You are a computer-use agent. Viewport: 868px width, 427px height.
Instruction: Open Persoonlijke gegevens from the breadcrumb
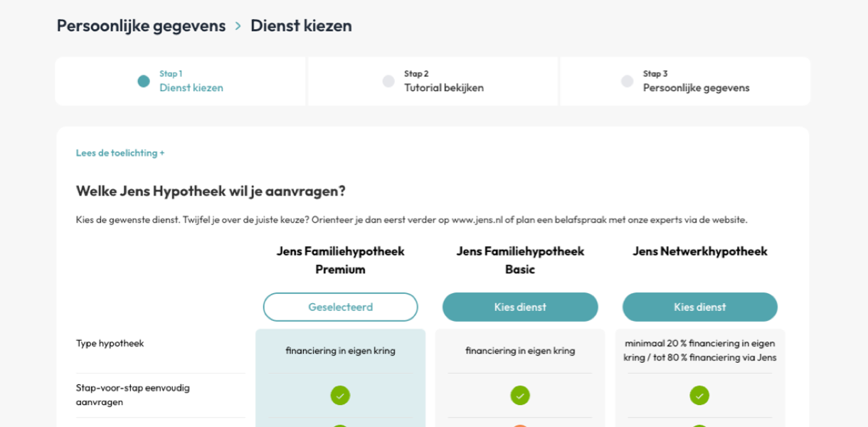[141, 25]
